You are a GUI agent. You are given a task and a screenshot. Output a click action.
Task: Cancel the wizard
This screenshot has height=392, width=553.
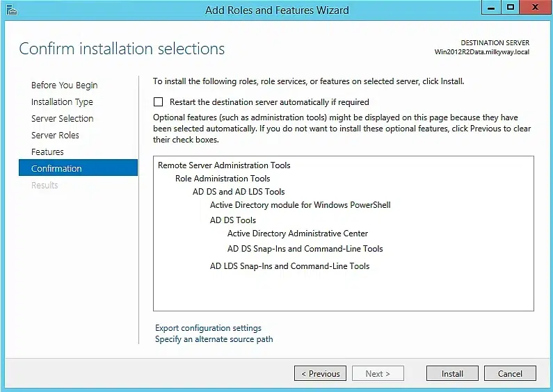click(510, 373)
